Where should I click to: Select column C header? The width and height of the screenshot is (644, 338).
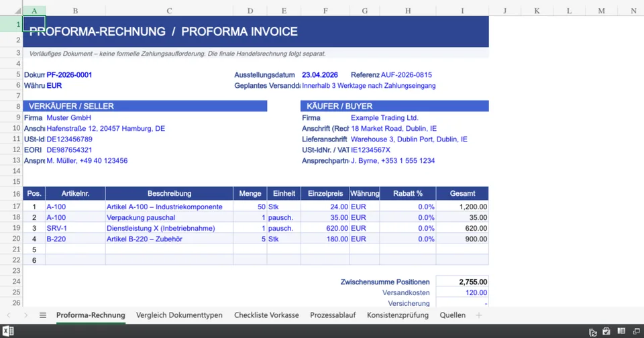click(169, 11)
